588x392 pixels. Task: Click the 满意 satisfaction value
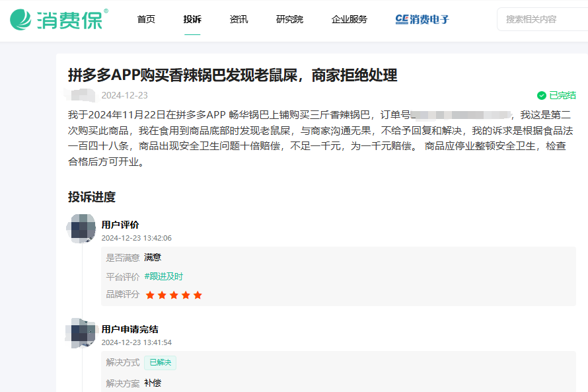[x=153, y=257]
